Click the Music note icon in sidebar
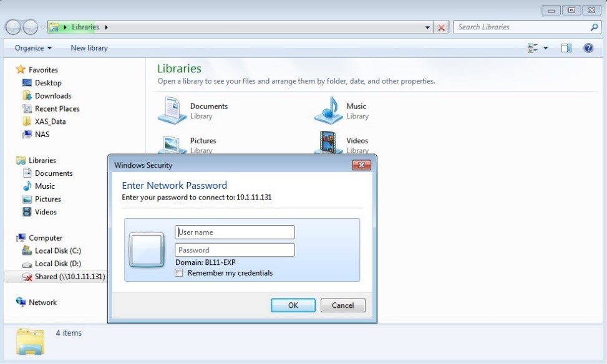607x364 pixels. [x=27, y=186]
